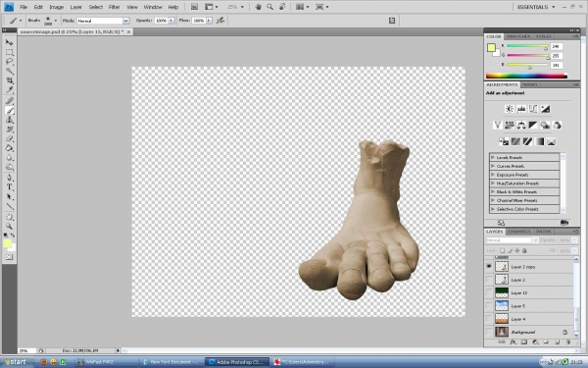The width and height of the screenshot is (588, 368).
Task: Expand Channel Mixer Presets list
Action: (x=493, y=200)
